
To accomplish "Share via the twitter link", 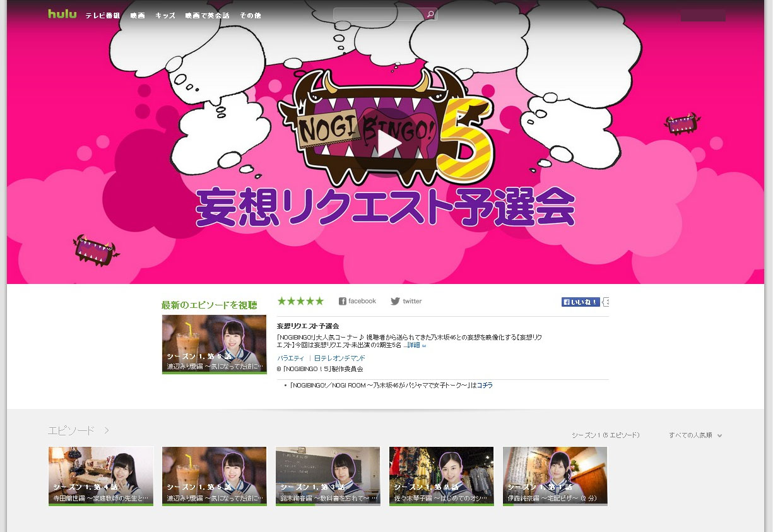I will pyautogui.click(x=406, y=301).
